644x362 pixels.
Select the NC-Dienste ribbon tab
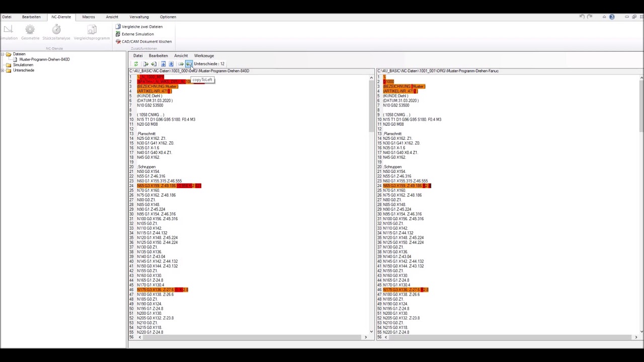[x=61, y=17]
